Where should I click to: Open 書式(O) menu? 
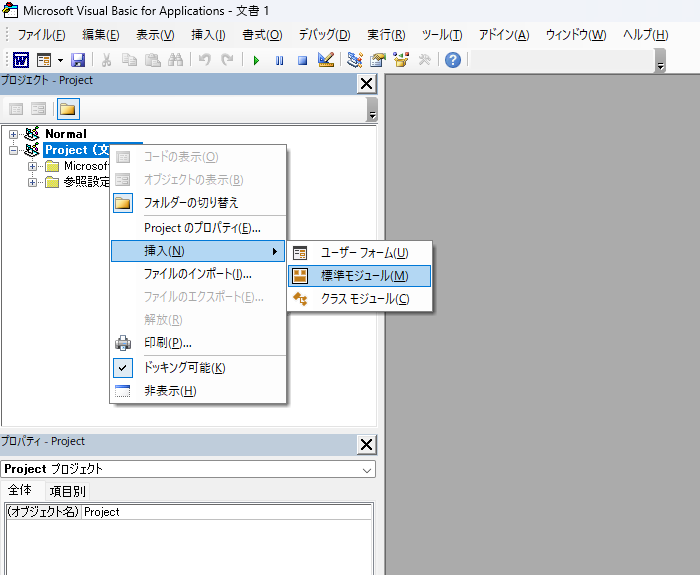[262, 35]
